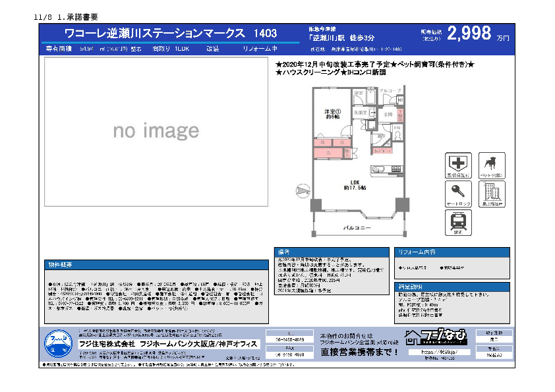Image resolution: width=555 pixels, height=392 pixels.
Task: Click the medical cross shield icon
Action: coord(457,165)
